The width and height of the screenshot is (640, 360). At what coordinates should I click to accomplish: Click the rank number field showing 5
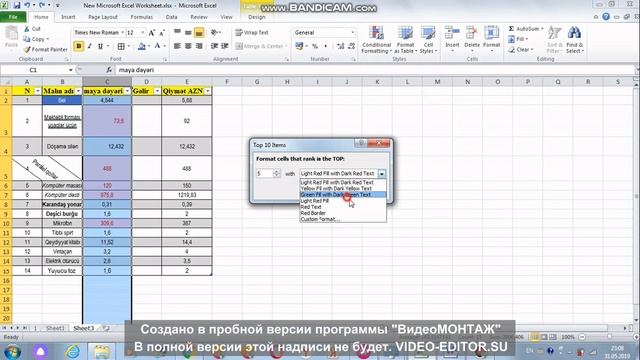[264, 173]
